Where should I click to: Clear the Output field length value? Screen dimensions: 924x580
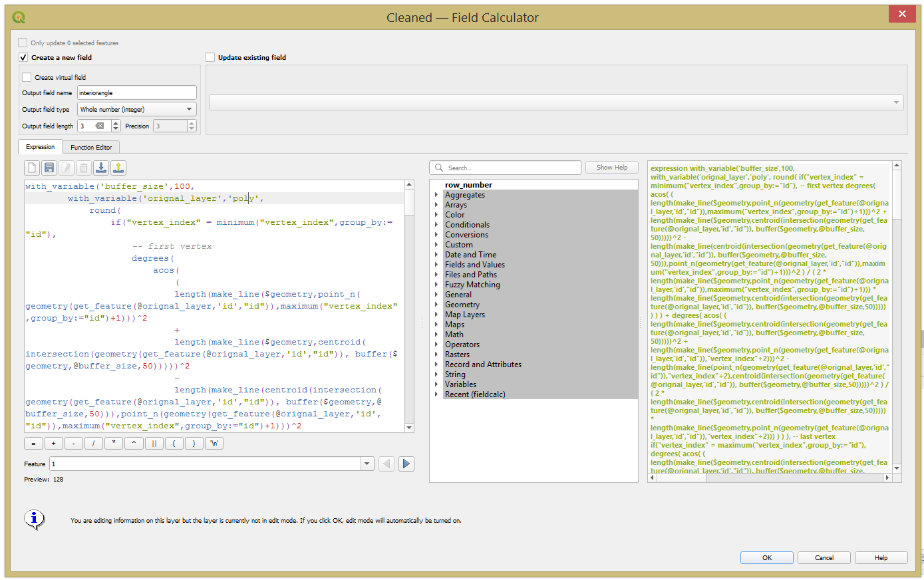pos(100,126)
